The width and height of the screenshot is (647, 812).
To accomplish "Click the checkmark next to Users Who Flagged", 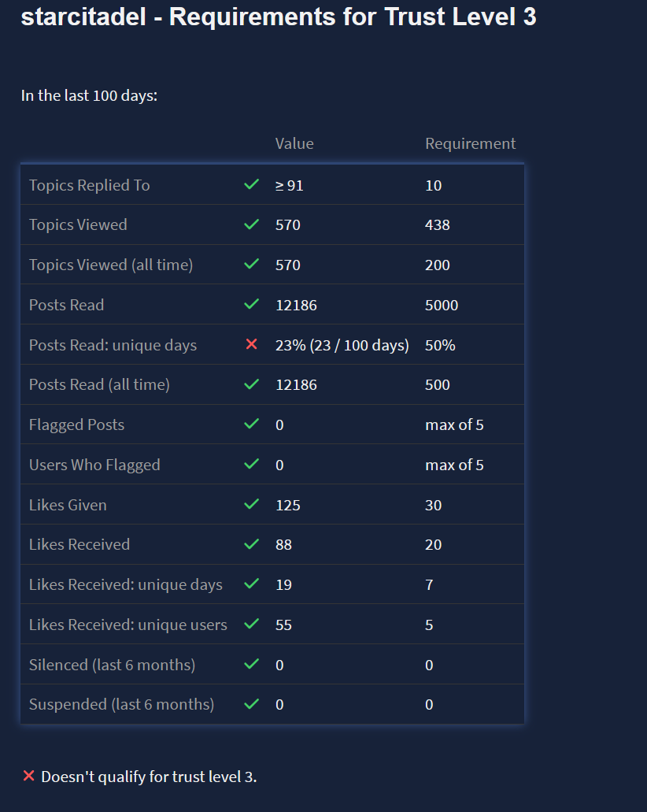I will 252,465.
